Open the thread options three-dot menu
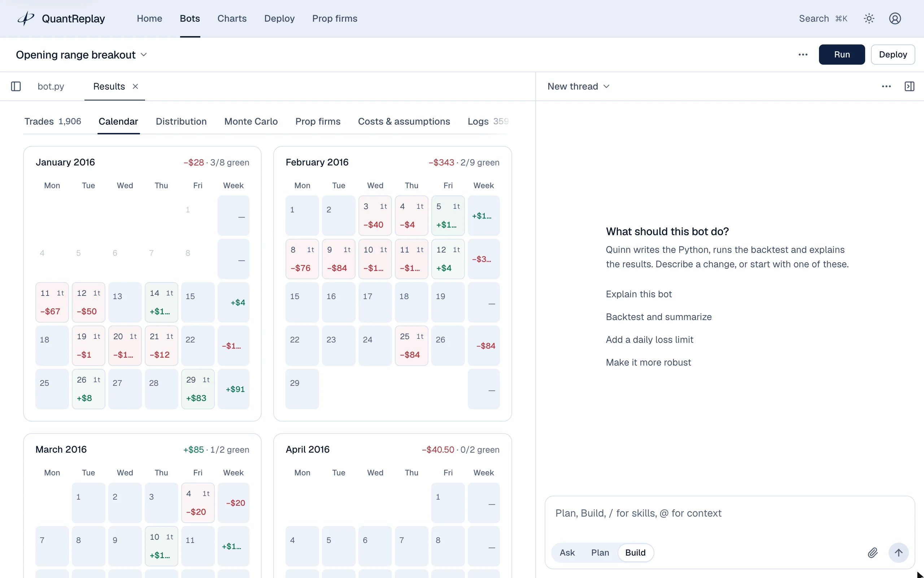 (886, 86)
